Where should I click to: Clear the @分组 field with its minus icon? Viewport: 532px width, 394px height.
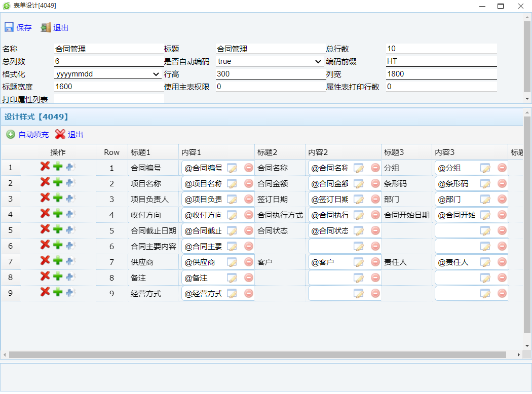point(502,168)
